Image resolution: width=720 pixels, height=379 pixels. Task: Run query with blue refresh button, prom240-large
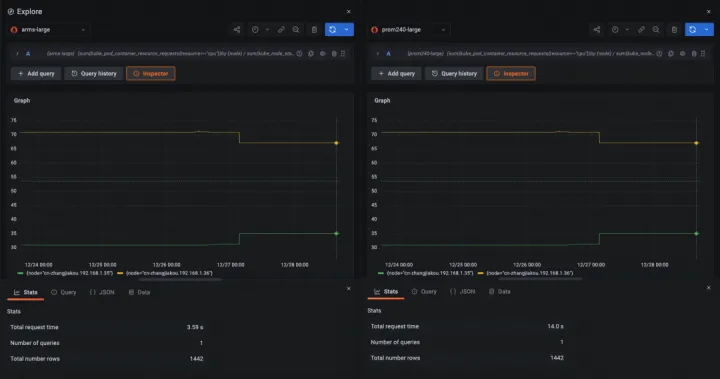tap(692, 30)
